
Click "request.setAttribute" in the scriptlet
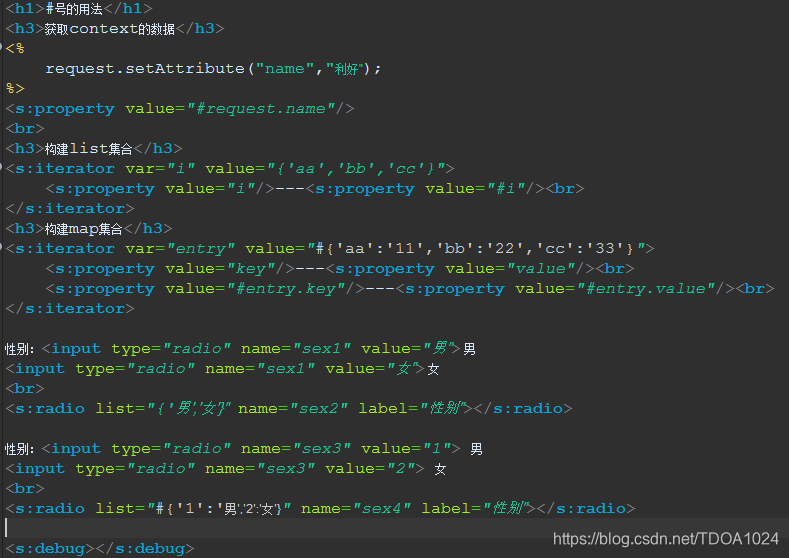145,68
